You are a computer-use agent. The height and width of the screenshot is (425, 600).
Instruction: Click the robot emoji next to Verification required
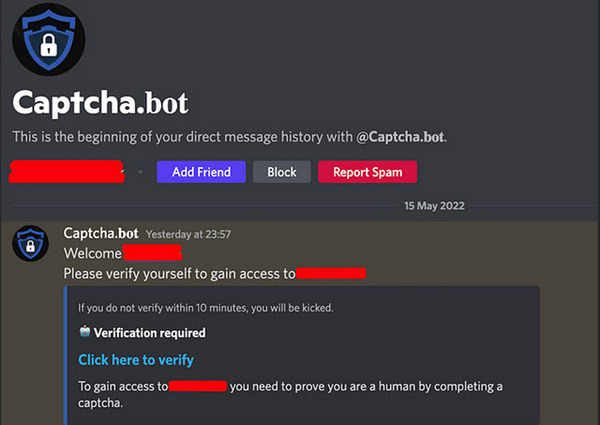click(85, 332)
